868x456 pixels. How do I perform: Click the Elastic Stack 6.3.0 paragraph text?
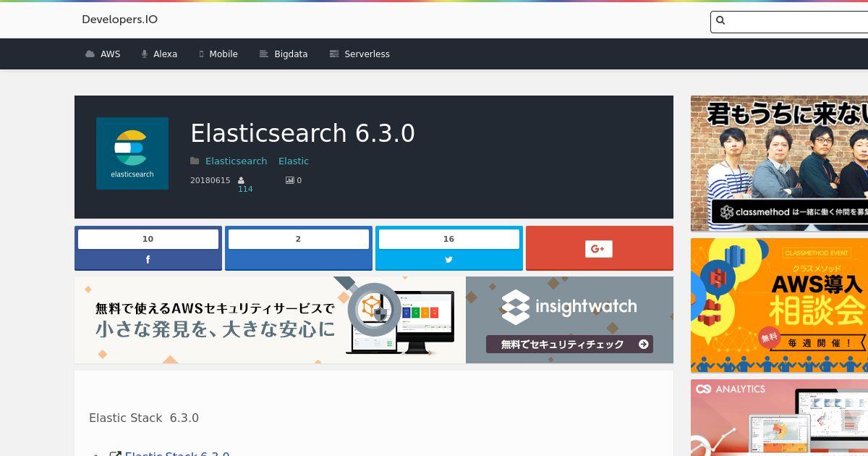pyautogui.click(x=144, y=418)
